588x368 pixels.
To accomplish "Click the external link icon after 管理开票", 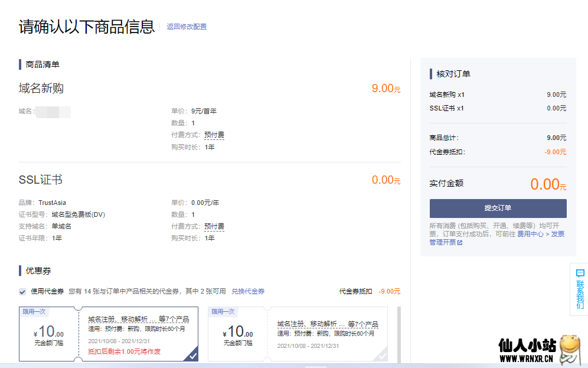I will tap(460, 243).
